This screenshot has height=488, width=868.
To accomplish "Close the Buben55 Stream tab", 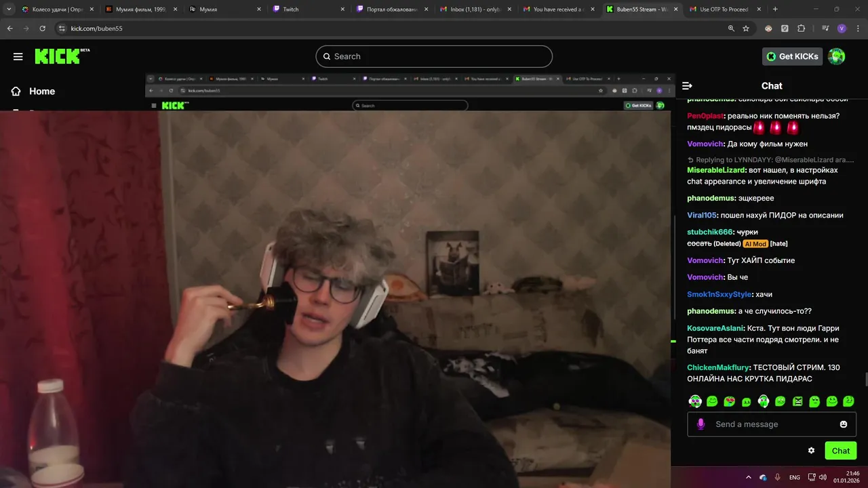I will [675, 9].
